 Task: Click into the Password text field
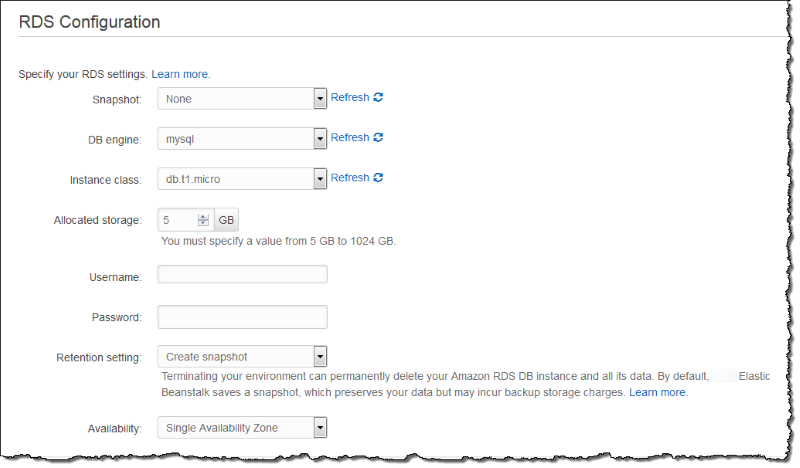click(x=242, y=317)
